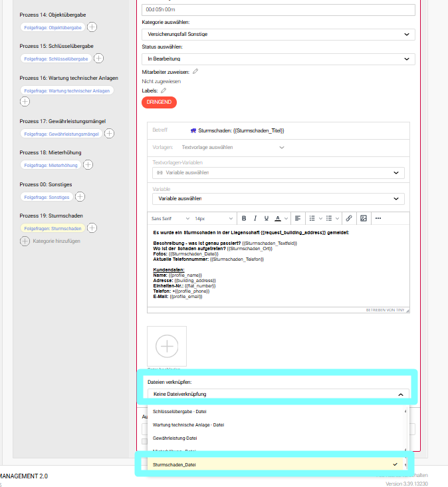The image size is (448, 487).
Task: Select Sturmschaden_Datei option
Action: click(x=274, y=464)
